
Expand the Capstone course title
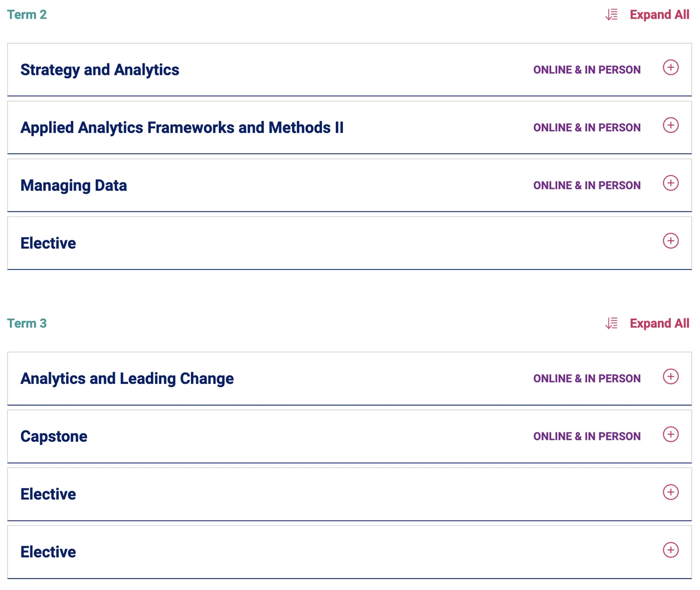coord(54,436)
